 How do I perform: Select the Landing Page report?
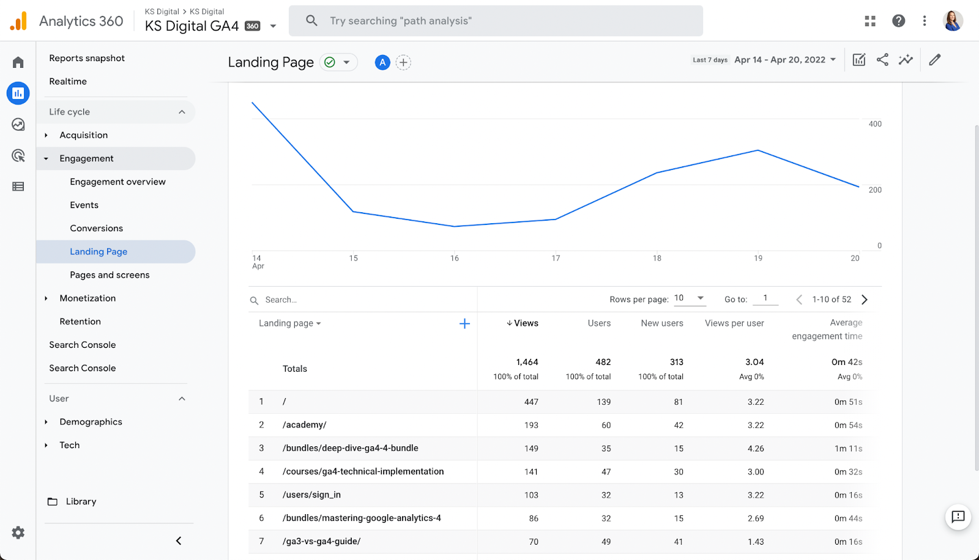point(116,252)
